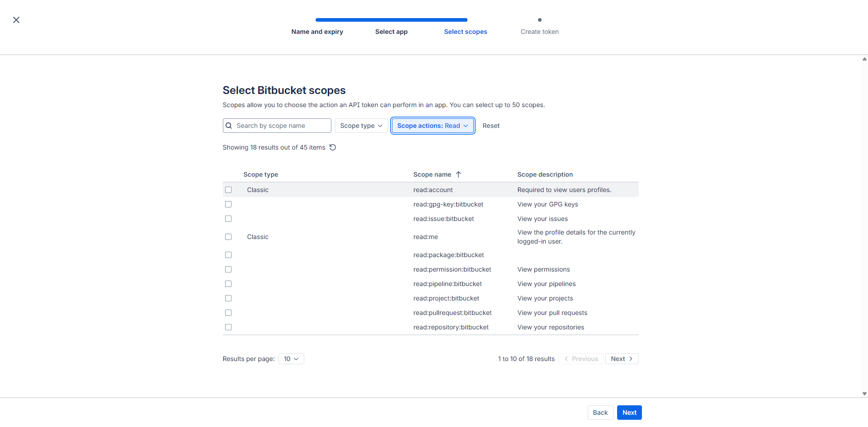Click the close X at top left
Screen dimensions: 868x427
pyautogui.click(x=16, y=20)
